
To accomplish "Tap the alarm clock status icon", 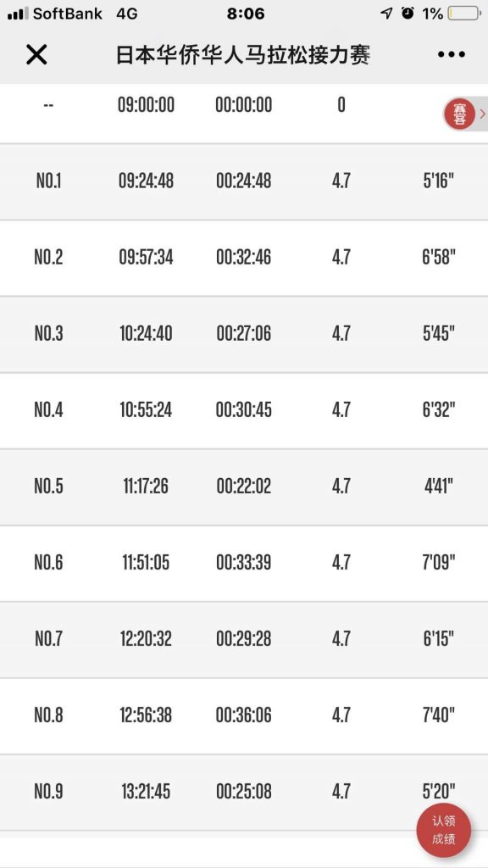I will click(408, 14).
